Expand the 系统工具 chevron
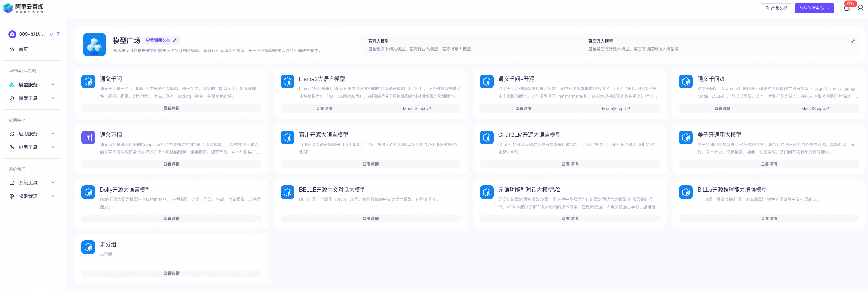 point(53,182)
